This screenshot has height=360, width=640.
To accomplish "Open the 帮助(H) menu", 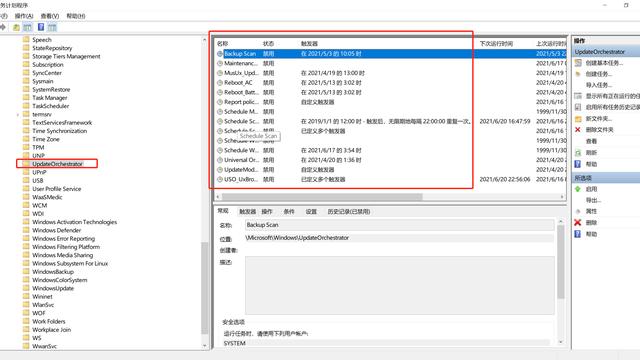I will [76, 16].
